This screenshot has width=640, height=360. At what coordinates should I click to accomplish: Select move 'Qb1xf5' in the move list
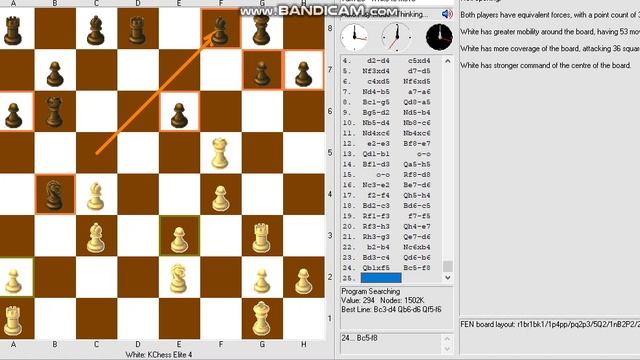376,268
